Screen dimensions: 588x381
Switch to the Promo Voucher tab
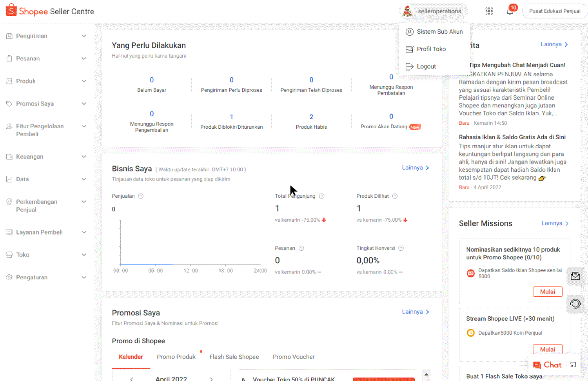pyautogui.click(x=294, y=357)
